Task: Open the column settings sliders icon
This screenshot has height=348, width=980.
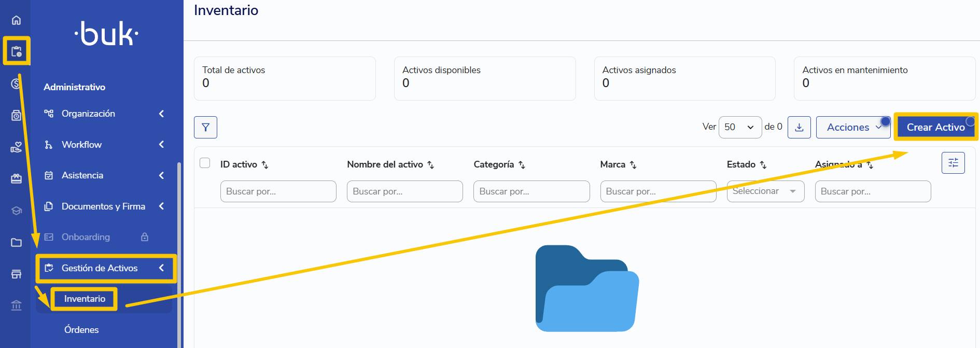Action: coord(953,163)
